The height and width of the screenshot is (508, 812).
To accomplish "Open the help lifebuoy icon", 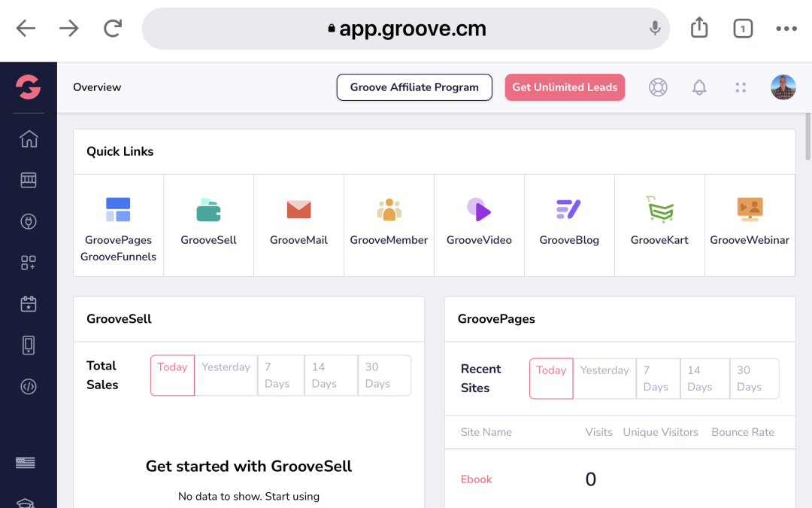I will pos(658,87).
